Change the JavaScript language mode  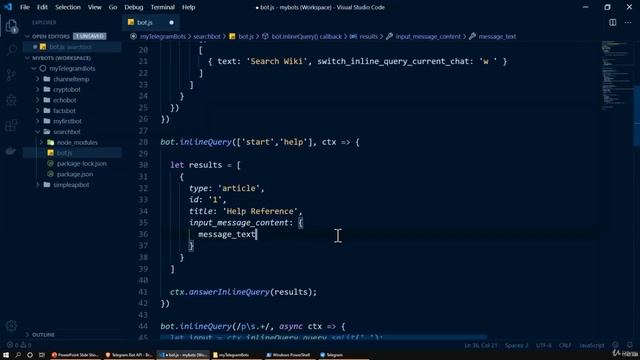[591, 345]
